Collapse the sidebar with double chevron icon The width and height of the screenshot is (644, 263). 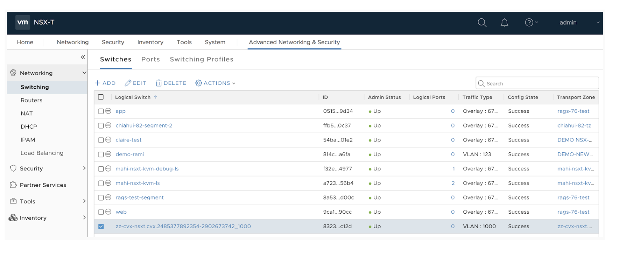(x=83, y=57)
